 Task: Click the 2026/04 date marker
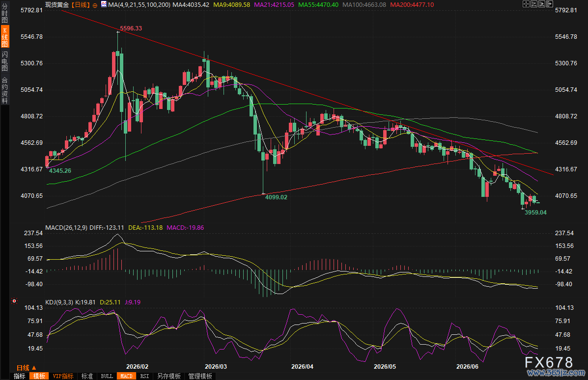click(x=302, y=367)
